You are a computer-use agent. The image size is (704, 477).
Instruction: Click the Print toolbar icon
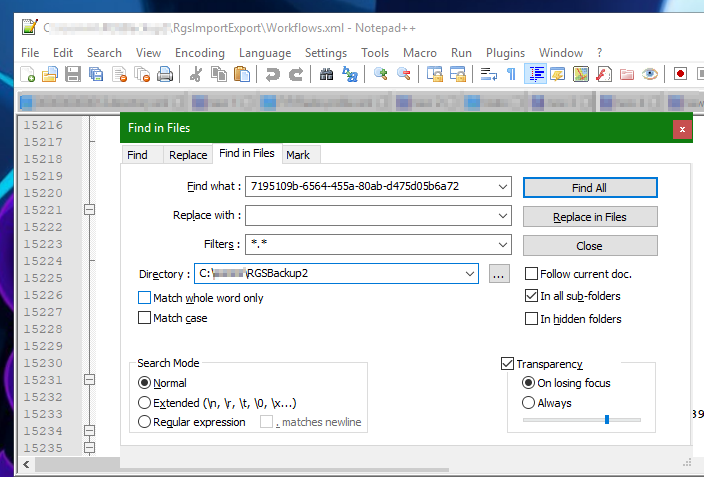tap(165, 74)
